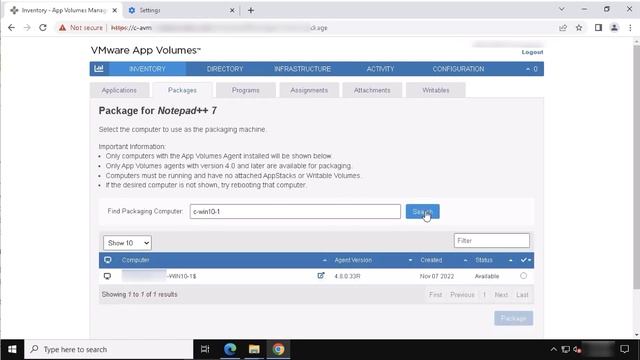640x360 pixels.
Task: Open File Explorer from taskbar
Action: pyautogui.click(x=254, y=349)
